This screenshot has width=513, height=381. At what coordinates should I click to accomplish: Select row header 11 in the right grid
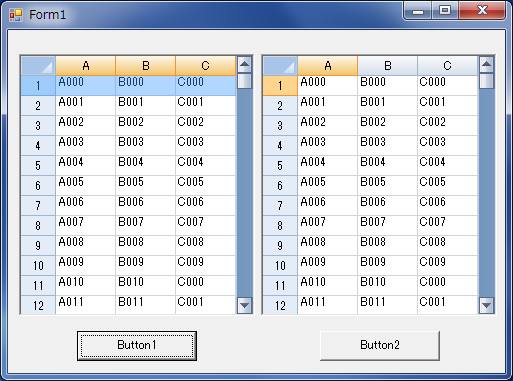(x=280, y=286)
